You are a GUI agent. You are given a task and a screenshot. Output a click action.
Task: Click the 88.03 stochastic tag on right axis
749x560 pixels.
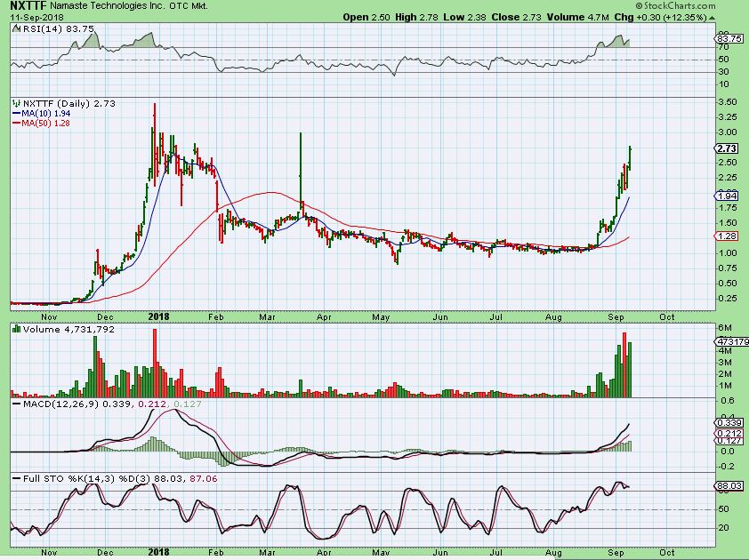[x=729, y=486]
